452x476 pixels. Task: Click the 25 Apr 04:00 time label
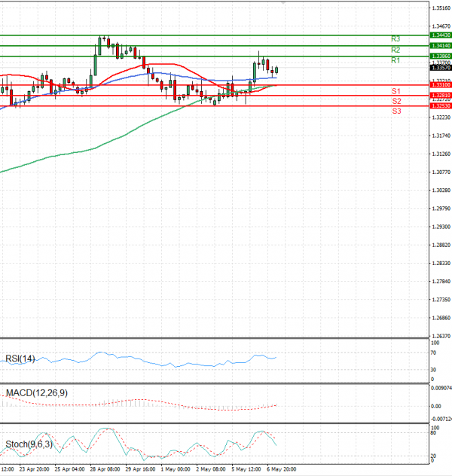pos(69,469)
